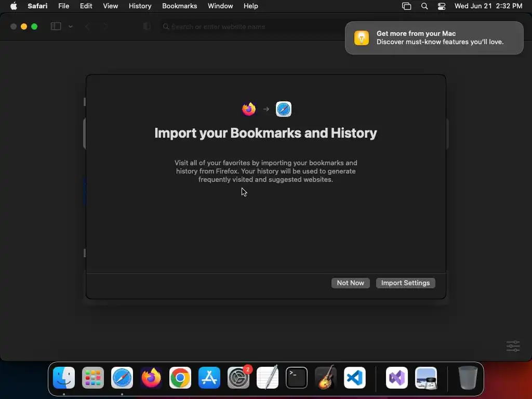Open Control Center in menu bar
Screen dimensions: 532x399
click(442, 6)
